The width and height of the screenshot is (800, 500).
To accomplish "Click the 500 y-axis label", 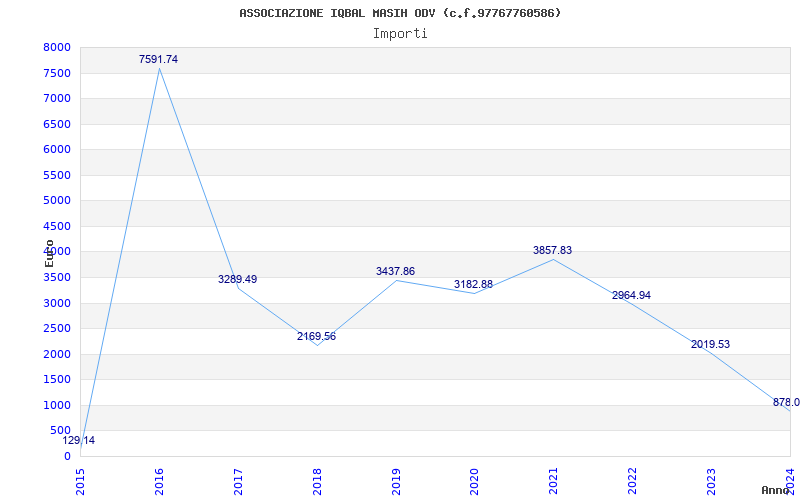I will (60, 431).
